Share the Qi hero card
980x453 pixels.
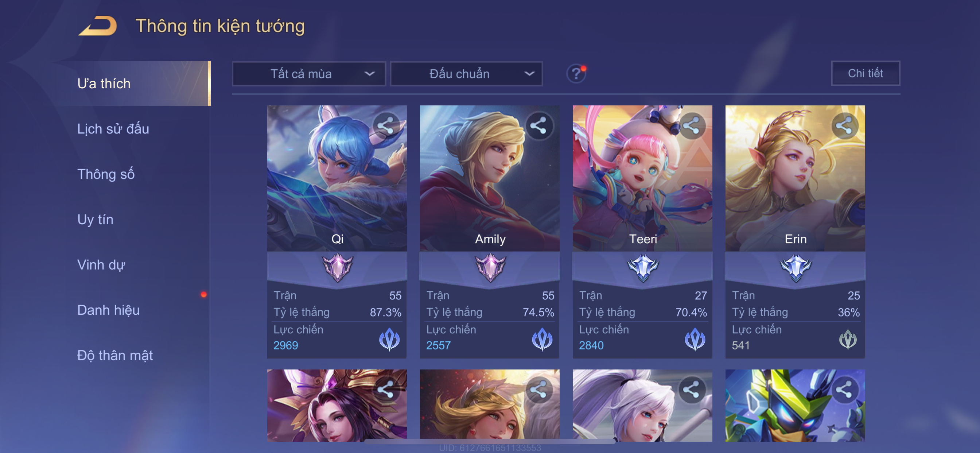coord(386,125)
